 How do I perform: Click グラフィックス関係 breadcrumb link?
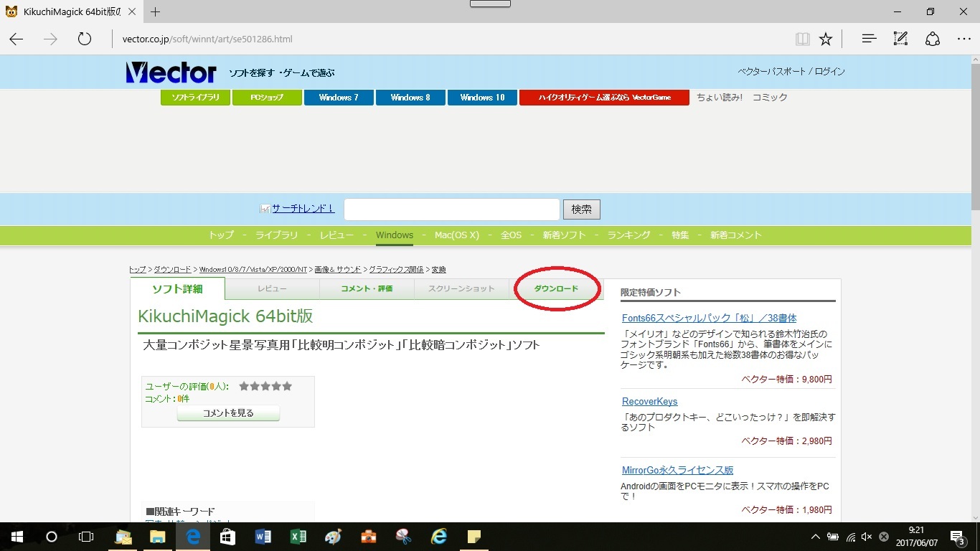(396, 269)
